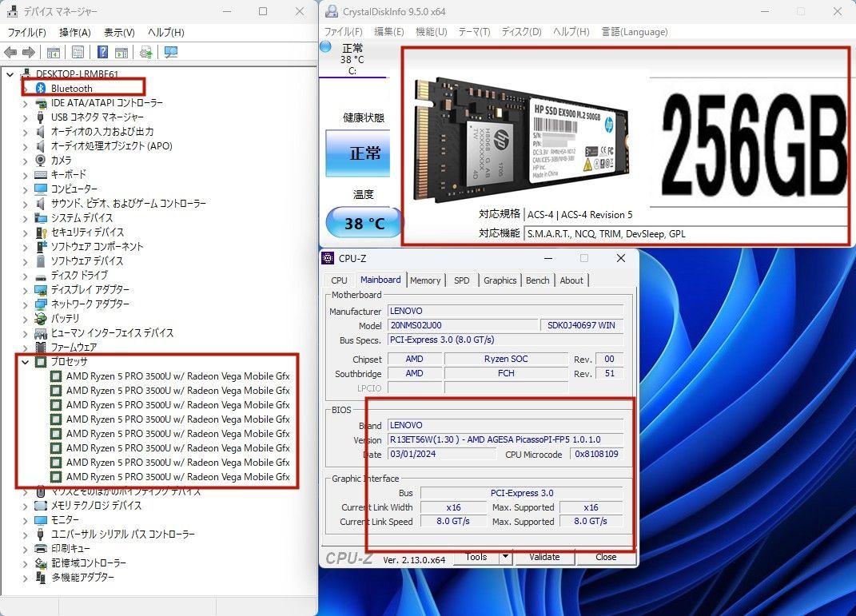Click the update driver toolbar icon
The height and width of the screenshot is (616, 856).
click(145, 53)
